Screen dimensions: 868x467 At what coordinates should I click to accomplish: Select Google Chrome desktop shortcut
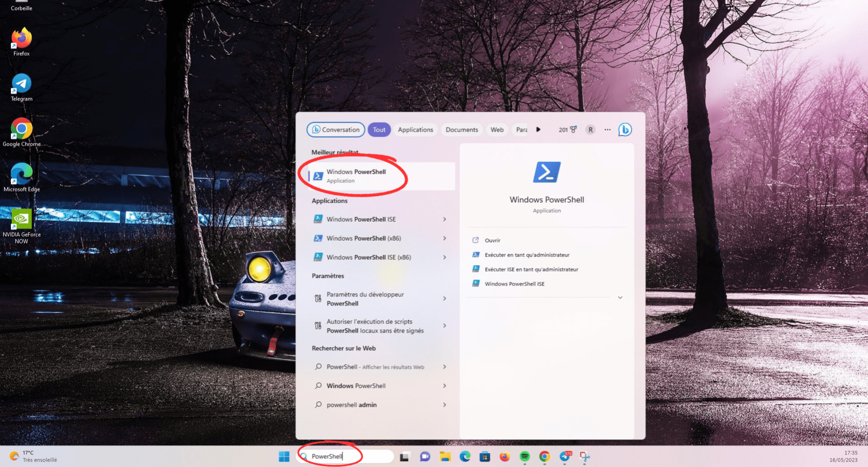(21, 133)
